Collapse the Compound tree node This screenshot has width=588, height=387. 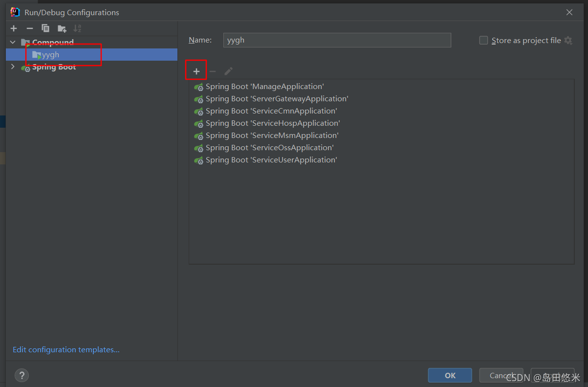(13, 43)
